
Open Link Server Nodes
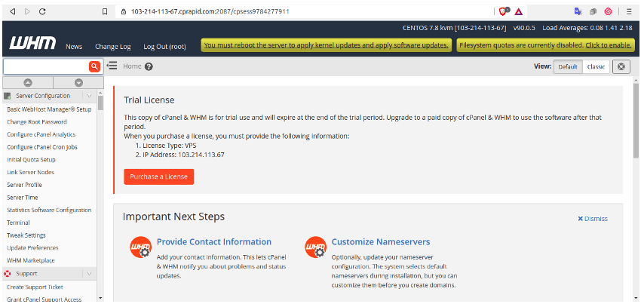pos(30,172)
